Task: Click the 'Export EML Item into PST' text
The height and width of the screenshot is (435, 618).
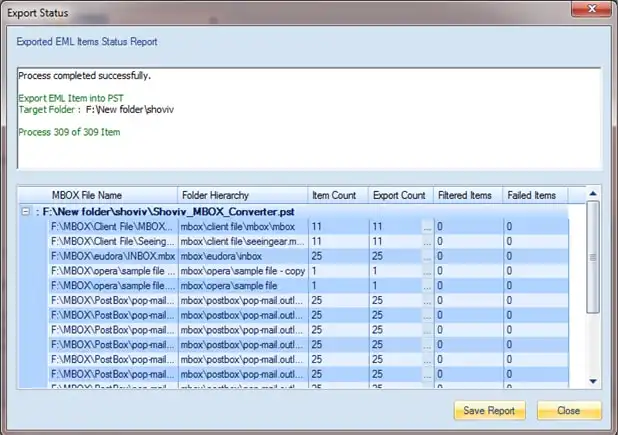Action: (71, 98)
